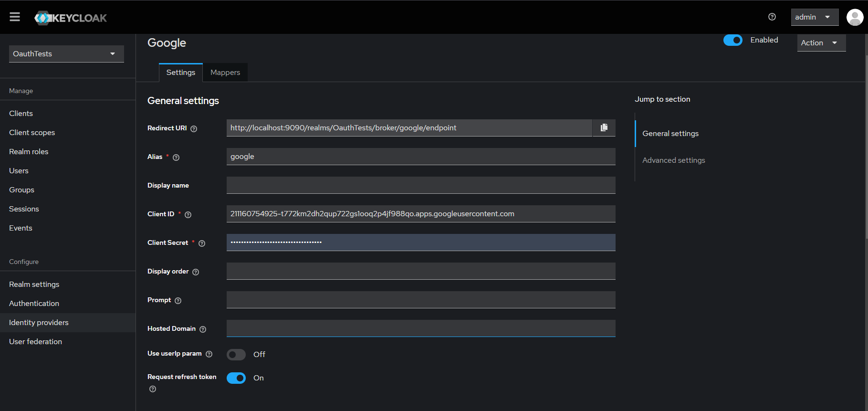
Task: Click the Redirect URI field
Action: pos(409,128)
